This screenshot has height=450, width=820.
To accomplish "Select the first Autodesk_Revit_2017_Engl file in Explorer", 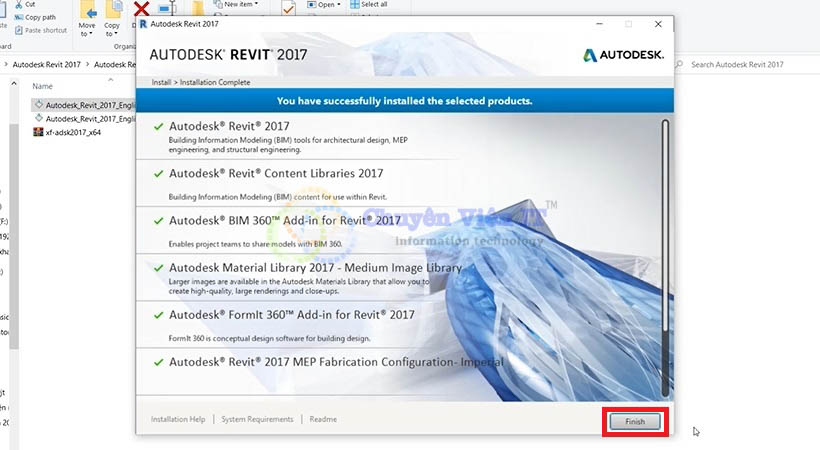I will pos(84,105).
